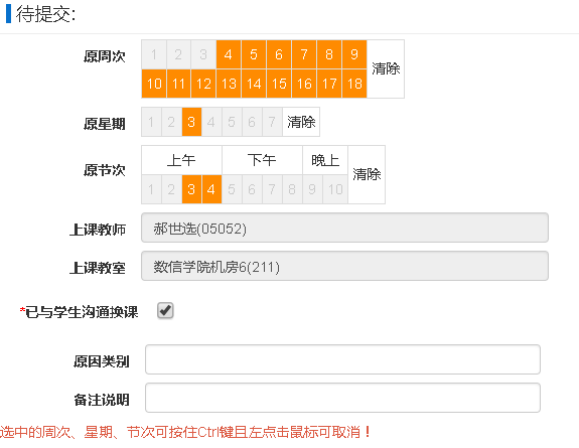Clear the 原星期 selection with 清除
This screenshot has width=579, height=448.
[301, 122]
